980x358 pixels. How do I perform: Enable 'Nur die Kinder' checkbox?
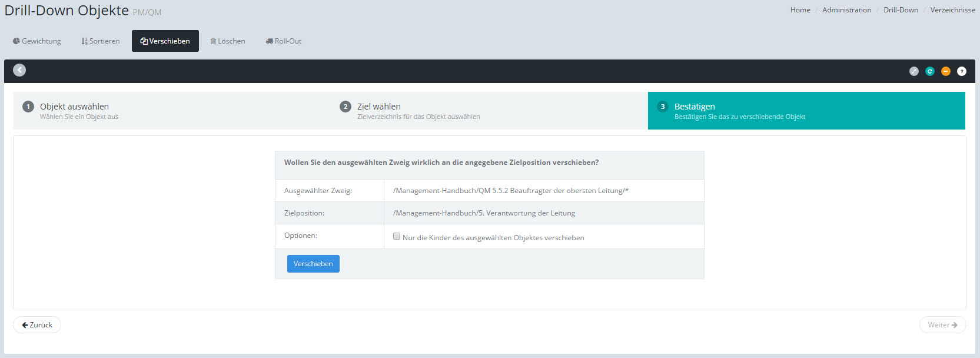point(397,237)
